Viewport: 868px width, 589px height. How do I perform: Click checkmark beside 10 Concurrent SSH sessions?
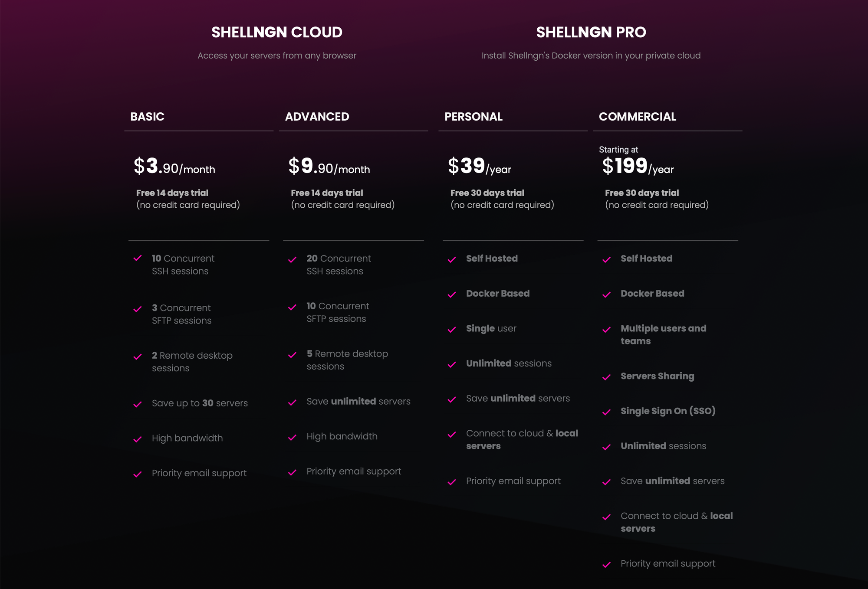click(x=138, y=259)
